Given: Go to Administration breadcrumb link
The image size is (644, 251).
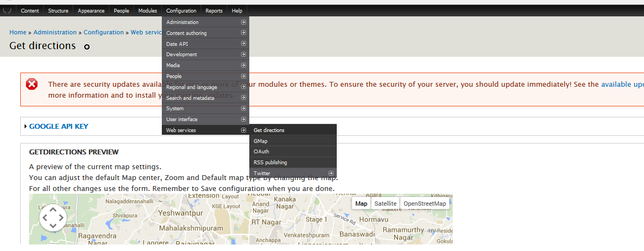Looking at the screenshot, I should pos(55,32).
